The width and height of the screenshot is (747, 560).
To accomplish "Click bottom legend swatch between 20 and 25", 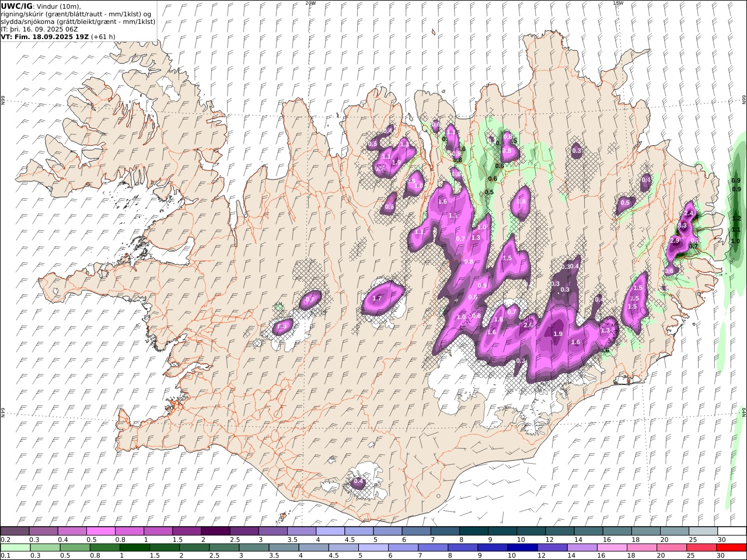I will 671,548.
